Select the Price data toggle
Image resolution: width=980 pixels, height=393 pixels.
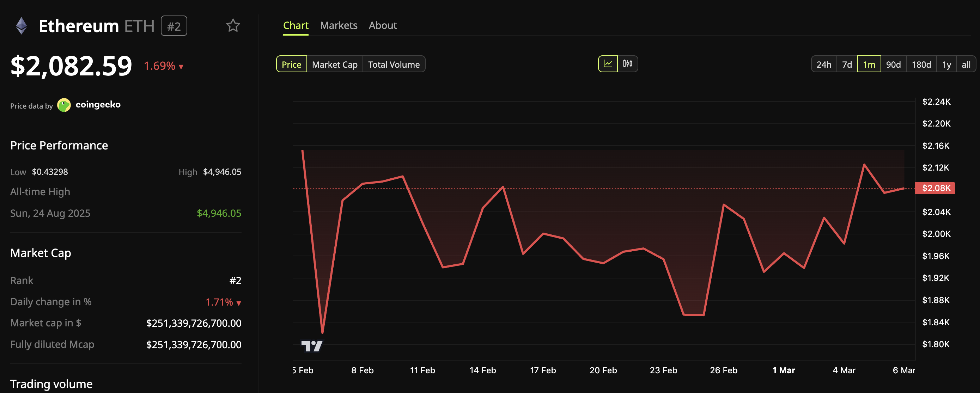(291, 64)
